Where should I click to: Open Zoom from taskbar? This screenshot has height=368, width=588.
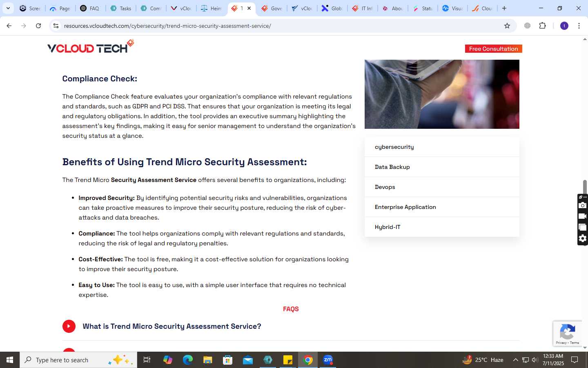328,360
